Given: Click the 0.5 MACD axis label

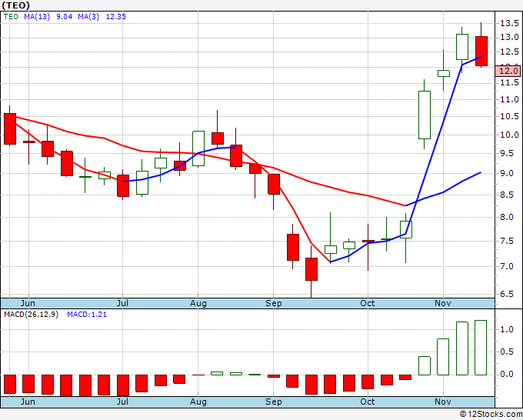Looking at the screenshot, I should (x=507, y=352).
